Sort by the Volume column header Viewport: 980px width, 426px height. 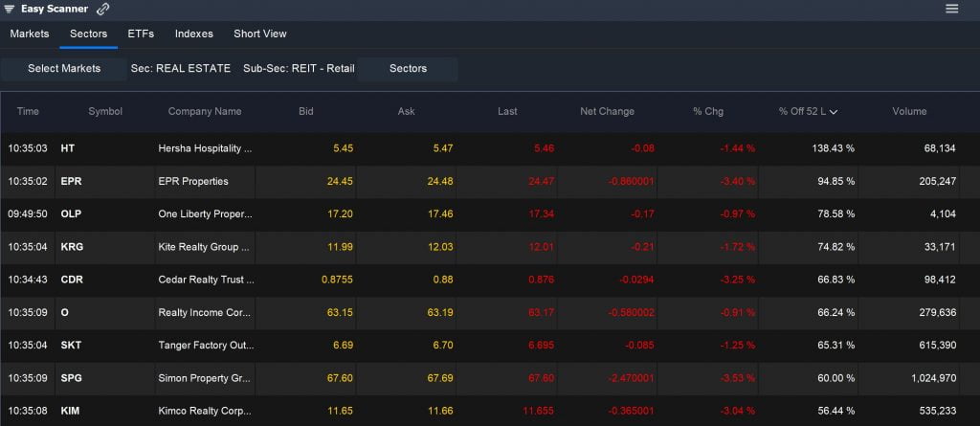[909, 111]
